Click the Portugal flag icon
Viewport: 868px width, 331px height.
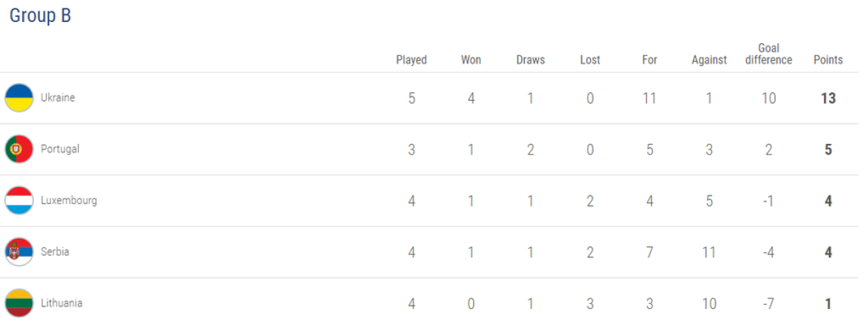pyautogui.click(x=19, y=150)
